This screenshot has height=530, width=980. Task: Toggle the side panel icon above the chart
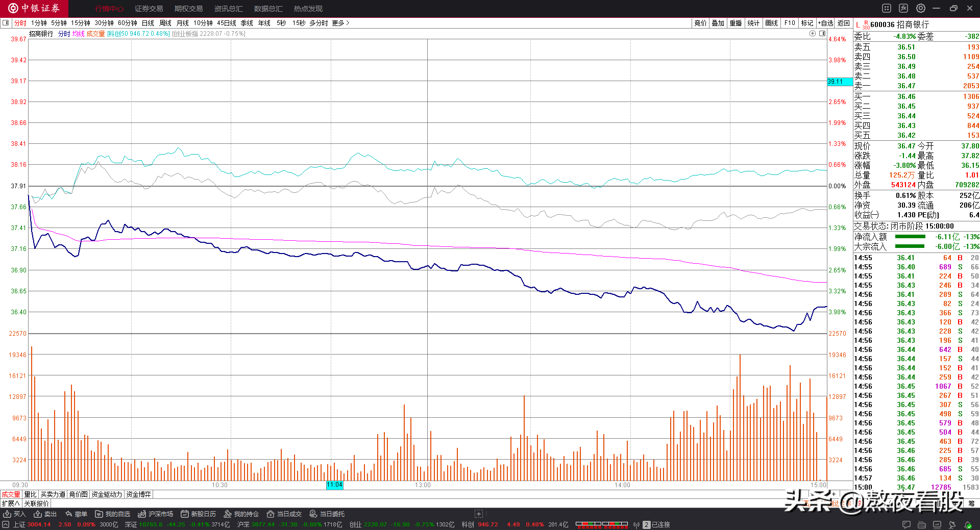tap(822, 33)
